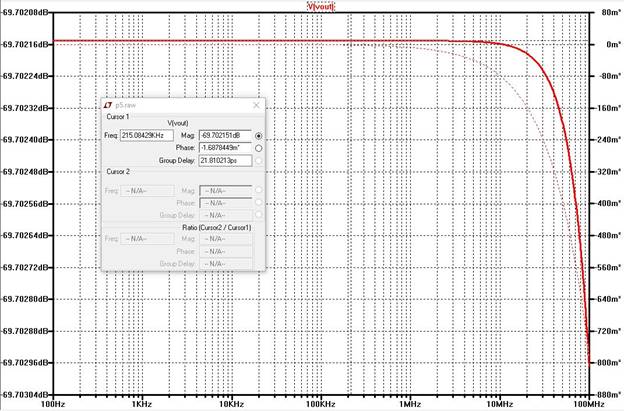Click left axis label -69.70264dB
This screenshot has width=624, height=411.
[25, 235]
